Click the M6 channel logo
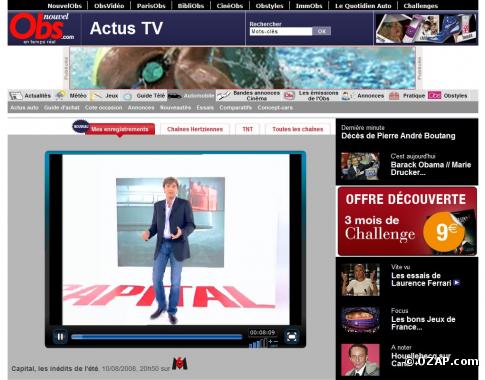 point(180,363)
